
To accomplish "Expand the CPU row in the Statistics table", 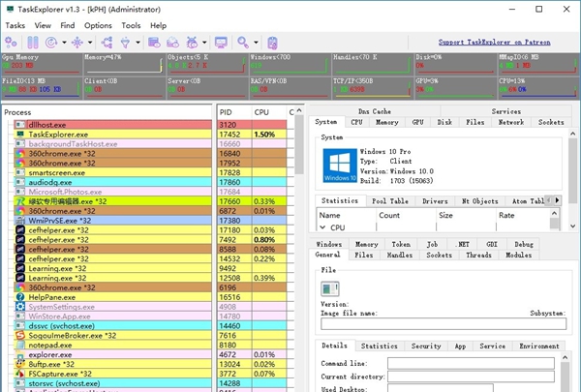I will click(x=322, y=227).
